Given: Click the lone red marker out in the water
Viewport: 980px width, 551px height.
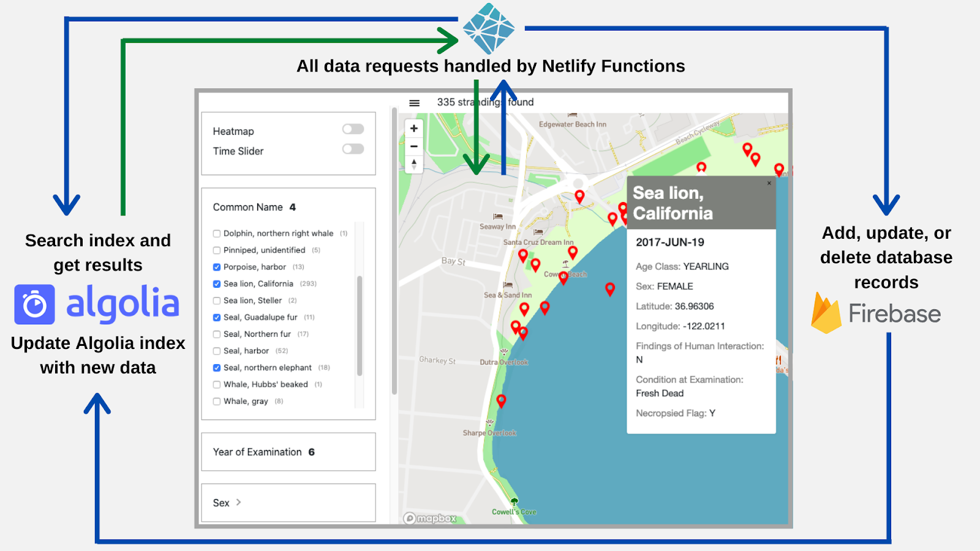Looking at the screenshot, I should pyautogui.click(x=609, y=289).
